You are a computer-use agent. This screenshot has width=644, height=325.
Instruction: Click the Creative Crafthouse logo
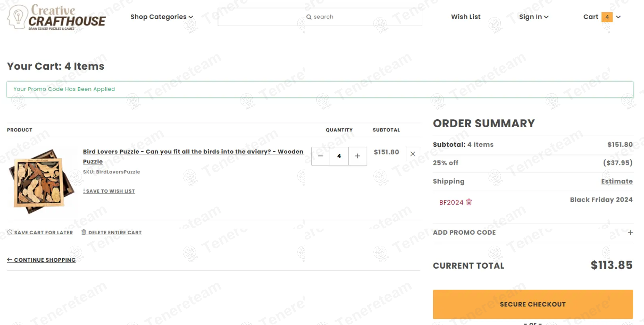coord(56,17)
